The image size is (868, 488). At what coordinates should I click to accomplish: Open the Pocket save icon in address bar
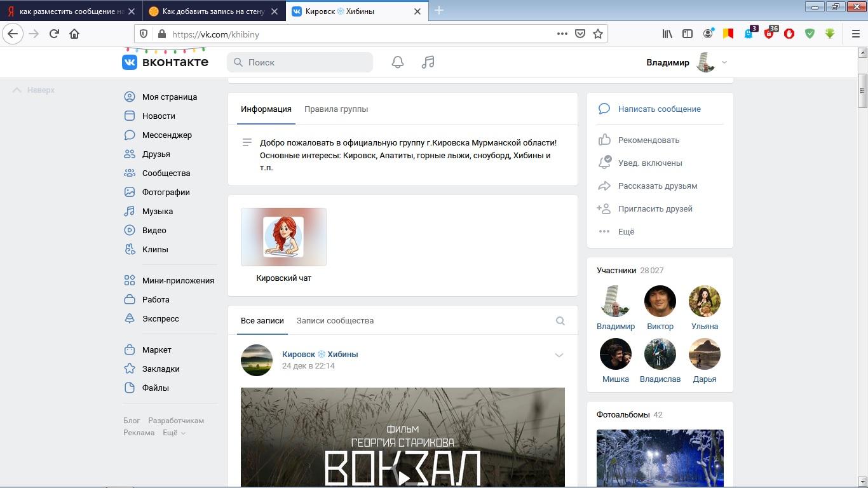(580, 34)
